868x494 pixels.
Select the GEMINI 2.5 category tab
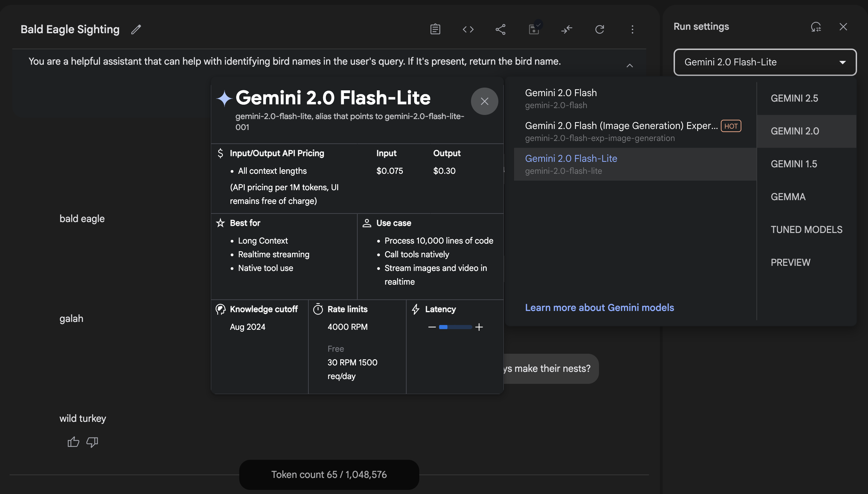pyautogui.click(x=794, y=98)
